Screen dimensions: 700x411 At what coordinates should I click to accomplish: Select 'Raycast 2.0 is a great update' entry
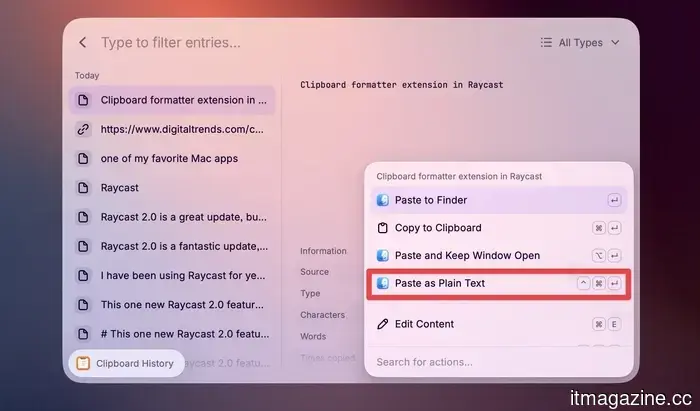click(172, 217)
